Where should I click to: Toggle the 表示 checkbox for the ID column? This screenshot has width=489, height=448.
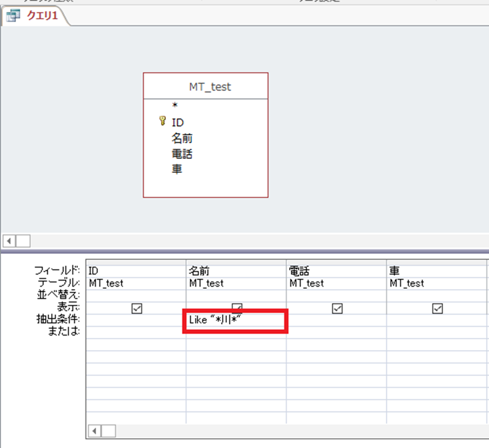coord(137,308)
